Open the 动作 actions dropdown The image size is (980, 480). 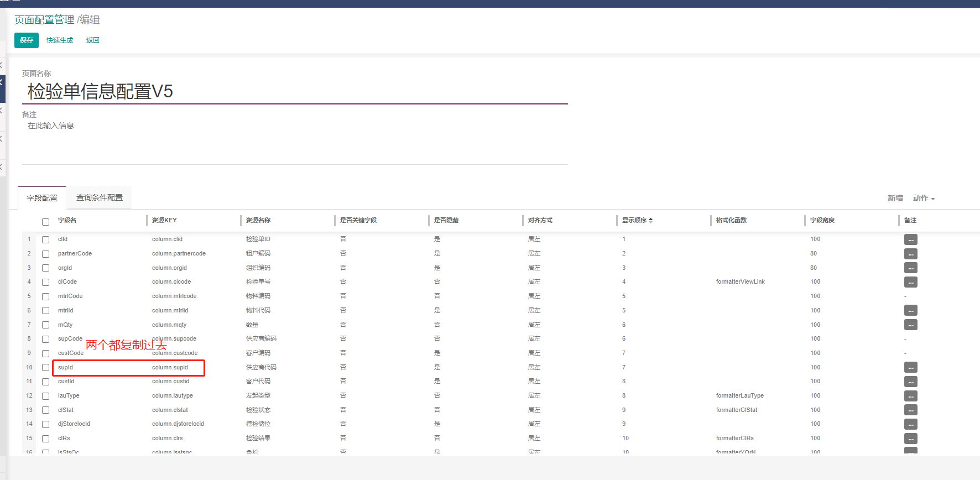[x=924, y=198]
